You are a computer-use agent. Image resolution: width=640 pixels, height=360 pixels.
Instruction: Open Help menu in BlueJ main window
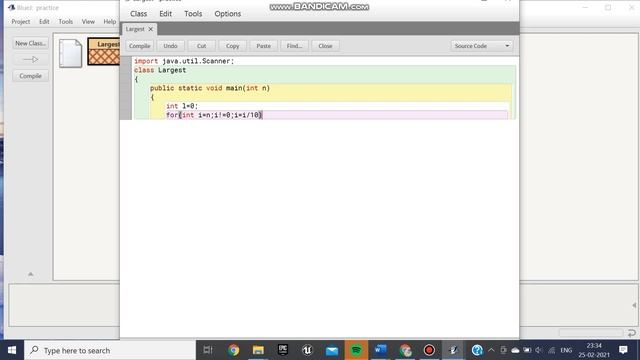point(109,22)
